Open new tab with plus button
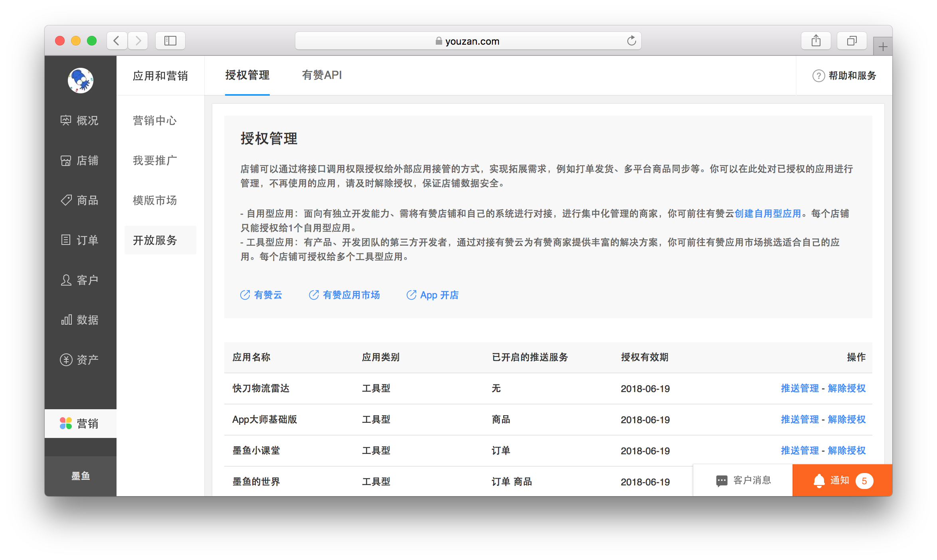The height and width of the screenshot is (560, 937). point(883,47)
